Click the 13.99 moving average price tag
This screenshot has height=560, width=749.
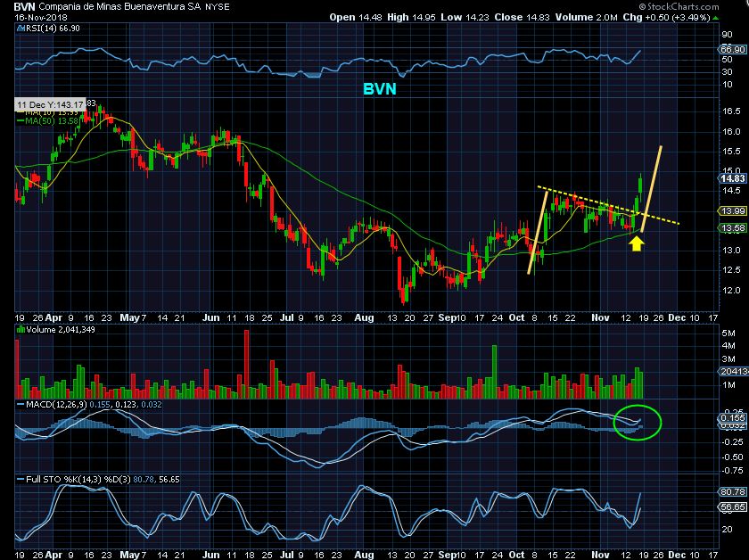[x=732, y=210]
